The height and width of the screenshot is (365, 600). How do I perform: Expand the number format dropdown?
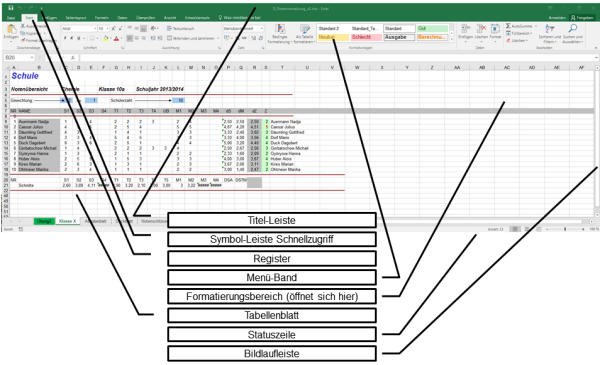tap(262, 28)
